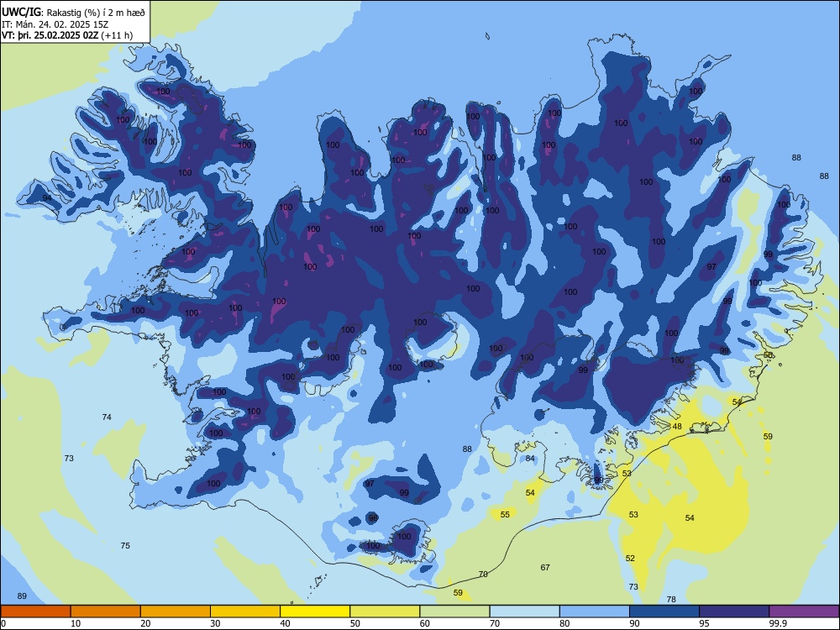The height and width of the screenshot is (630, 840).
Task: Click the 50–60 pale yellow legend swatch
Action: pyautogui.click(x=385, y=612)
